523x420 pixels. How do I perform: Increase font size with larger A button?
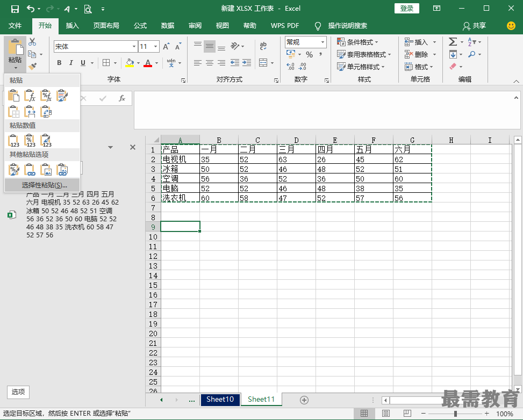click(x=166, y=47)
